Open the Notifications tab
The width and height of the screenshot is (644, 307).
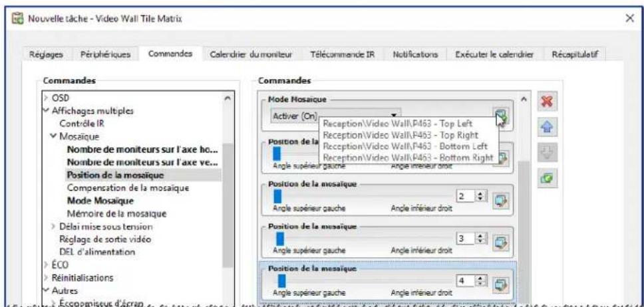[415, 54]
